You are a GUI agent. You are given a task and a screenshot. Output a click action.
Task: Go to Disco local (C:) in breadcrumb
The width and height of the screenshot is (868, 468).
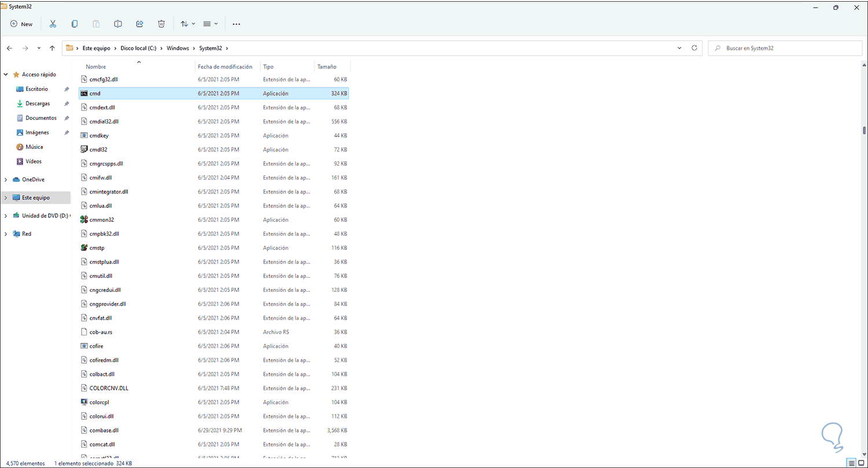(138, 48)
